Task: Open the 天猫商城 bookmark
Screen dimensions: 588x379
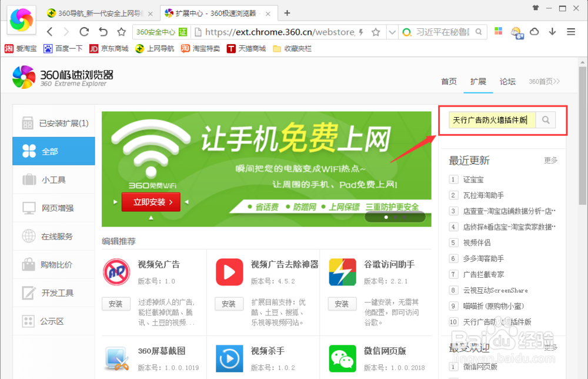Action: click(246, 48)
